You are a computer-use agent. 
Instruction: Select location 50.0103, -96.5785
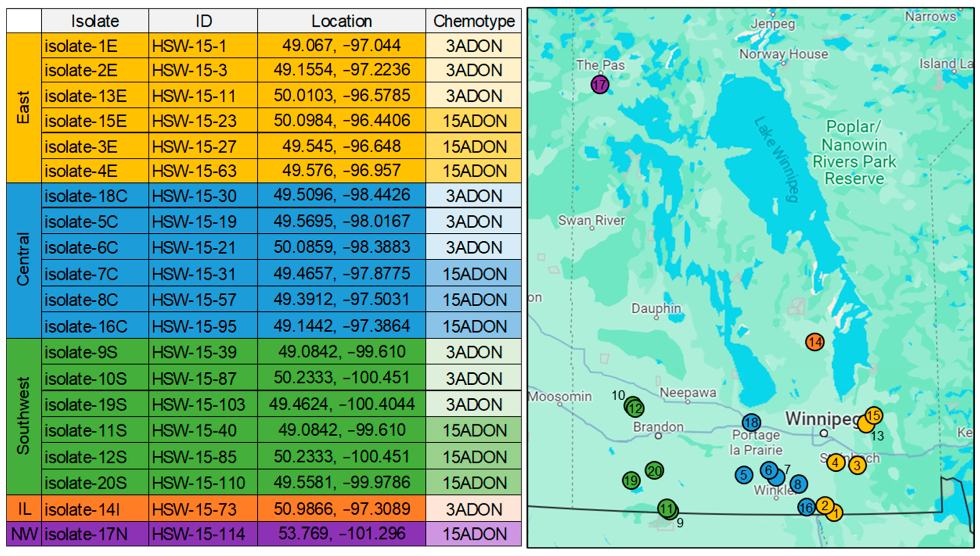coord(342,95)
